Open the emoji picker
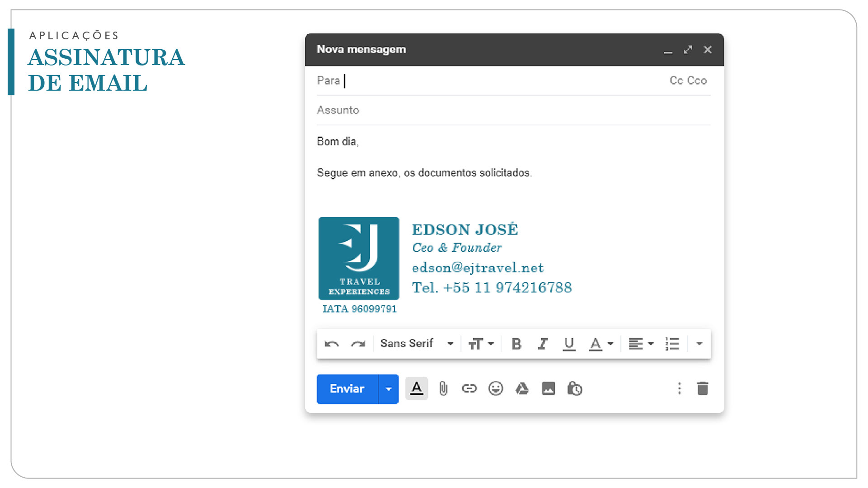Image resolution: width=868 pixels, height=488 pixels. coord(496,389)
